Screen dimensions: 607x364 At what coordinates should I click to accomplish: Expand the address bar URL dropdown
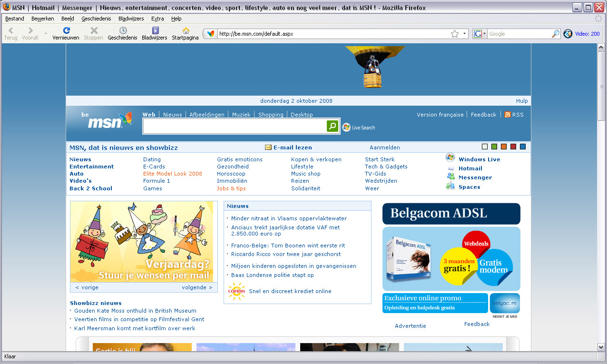(x=465, y=34)
